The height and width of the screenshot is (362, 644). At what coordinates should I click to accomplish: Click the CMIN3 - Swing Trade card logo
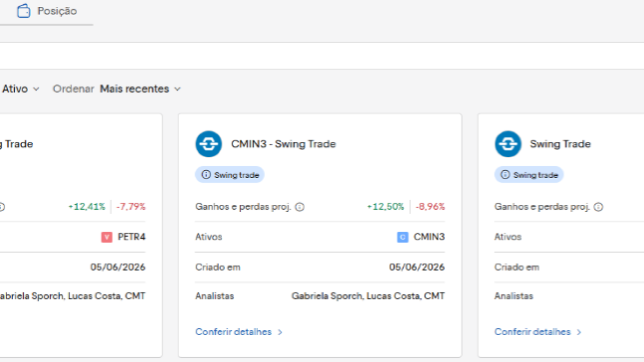point(209,144)
